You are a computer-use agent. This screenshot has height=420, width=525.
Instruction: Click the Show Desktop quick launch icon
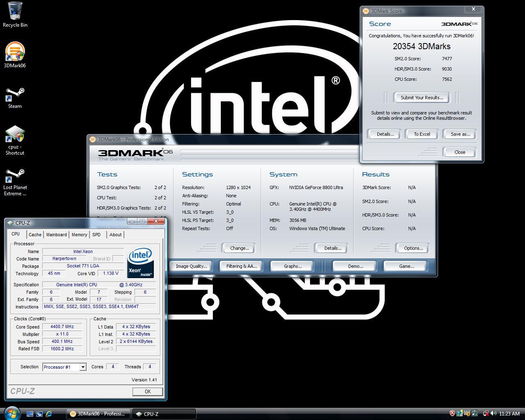pos(30,414)
